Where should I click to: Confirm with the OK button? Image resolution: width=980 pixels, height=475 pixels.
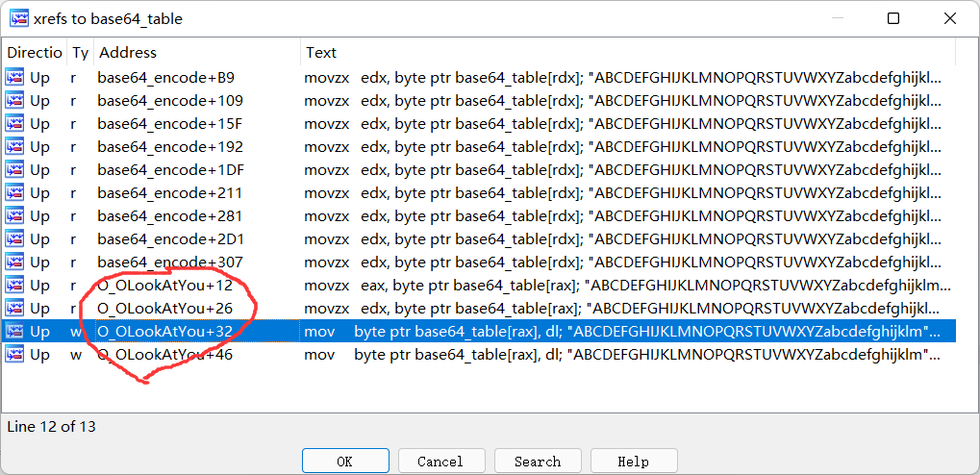(x=344, y=462)
